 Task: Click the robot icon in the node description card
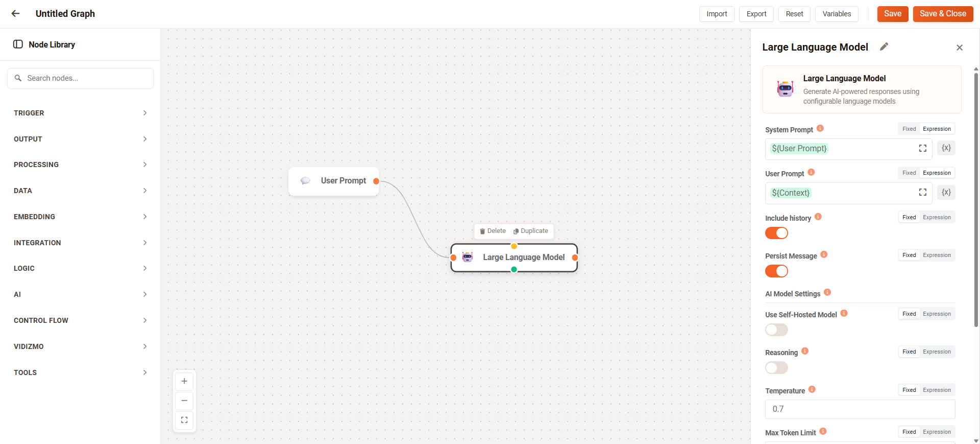click(x=785, y=89)
